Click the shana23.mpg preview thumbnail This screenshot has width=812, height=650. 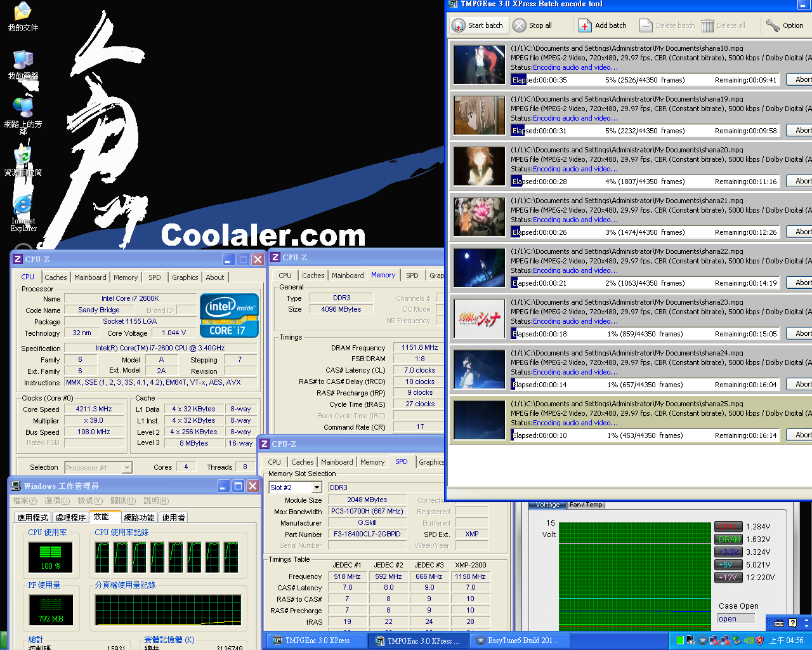pyautogui.click(x=480, y=318)
